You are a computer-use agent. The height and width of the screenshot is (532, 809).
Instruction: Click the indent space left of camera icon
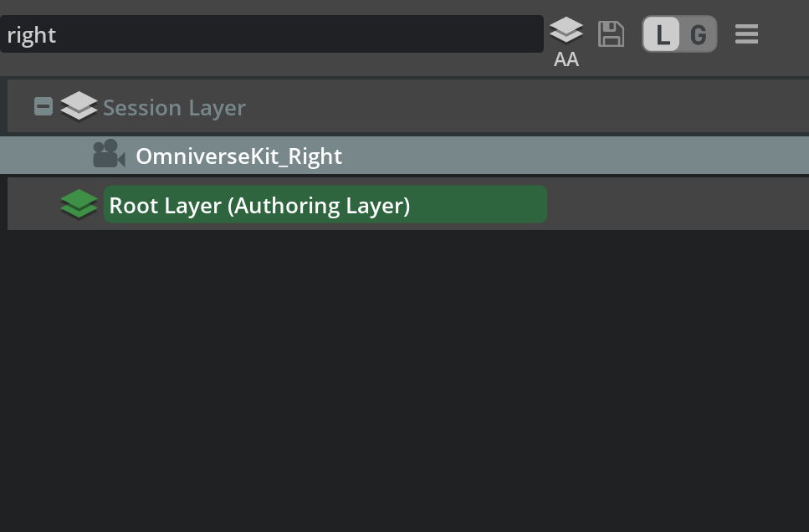pyautogui.click(x=50, y=156)
